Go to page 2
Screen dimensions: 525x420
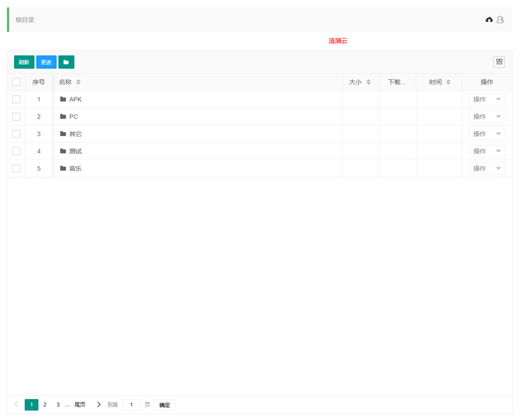pos(45,405)
